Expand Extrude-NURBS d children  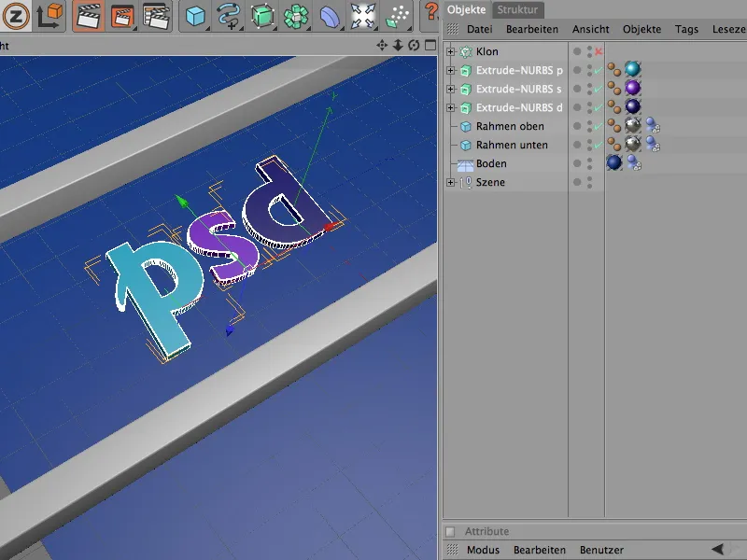451,107
